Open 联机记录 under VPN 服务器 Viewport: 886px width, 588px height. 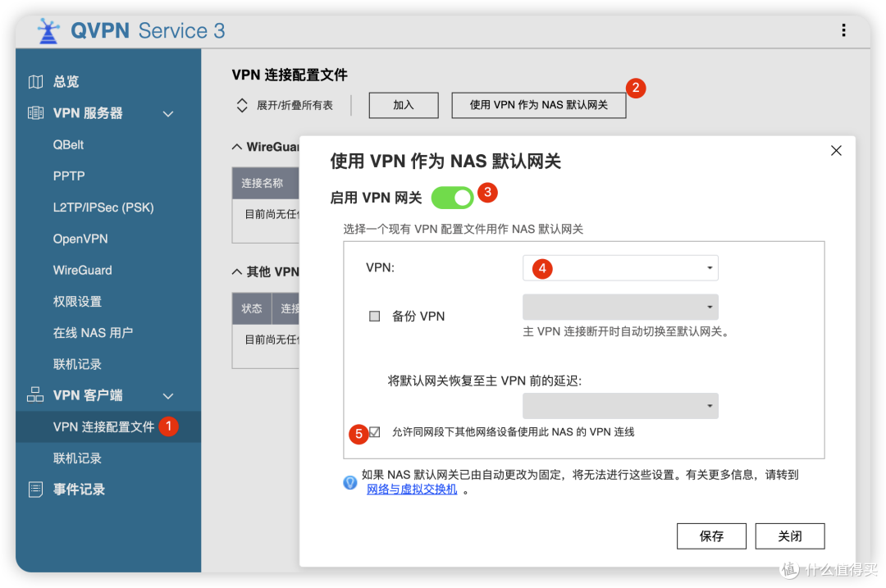(x=77, y=364)
